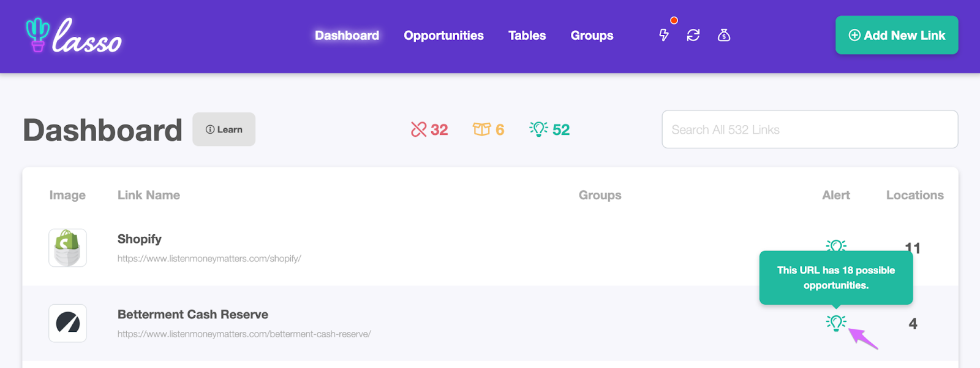Click Betterment Cash Reserve lightbulb alert icon
This screenshot has height=368, width=980.
click(836, 323)
